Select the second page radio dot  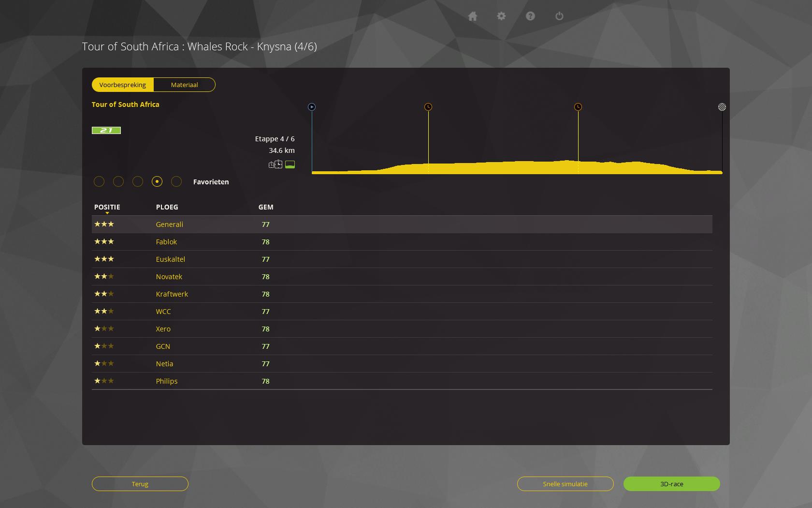click(x=118, y=181)
